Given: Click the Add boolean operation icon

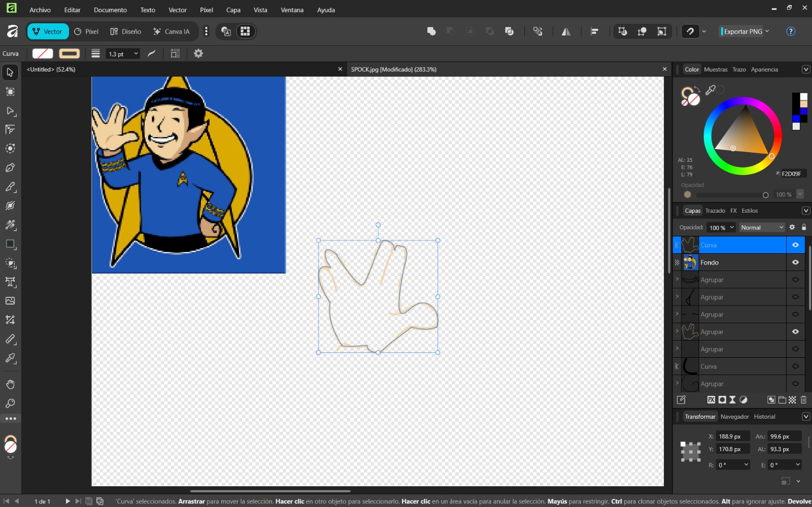Looking at the screenshot, I should pos(431,31).
